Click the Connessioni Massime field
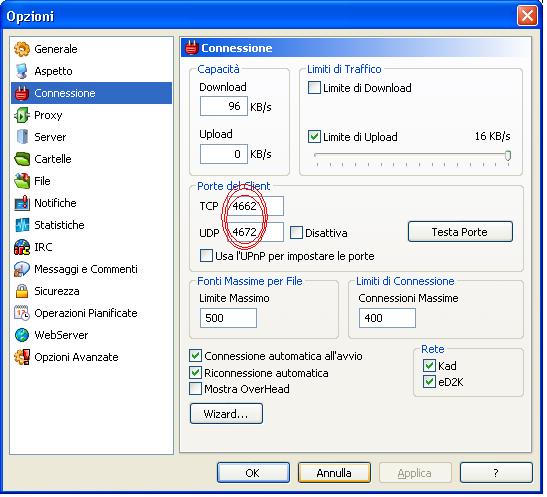 (x=387, y=318)
